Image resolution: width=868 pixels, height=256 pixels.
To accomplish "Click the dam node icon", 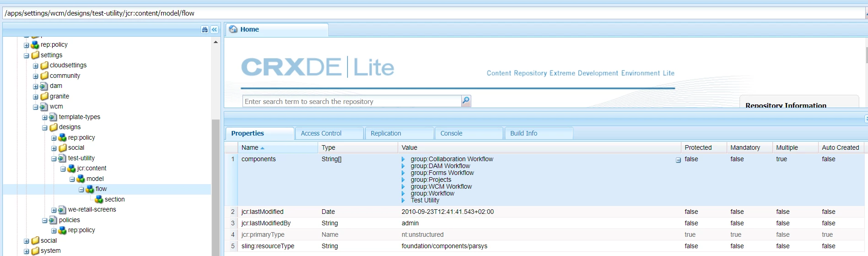I will click(x=44, y=86).
